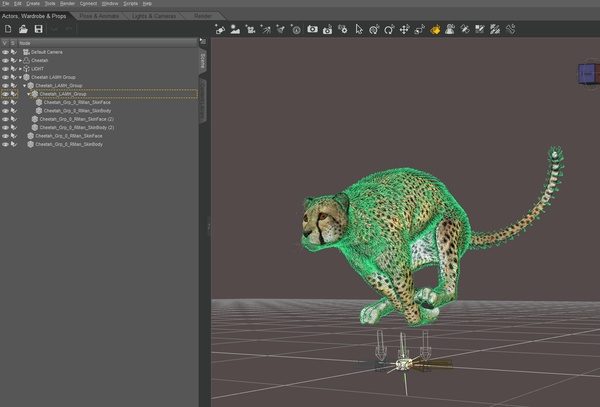The width and height of the screenshot is (600, 407).
Task: Expand the Cheetah node in tree
Action: [x=20, y=60]
